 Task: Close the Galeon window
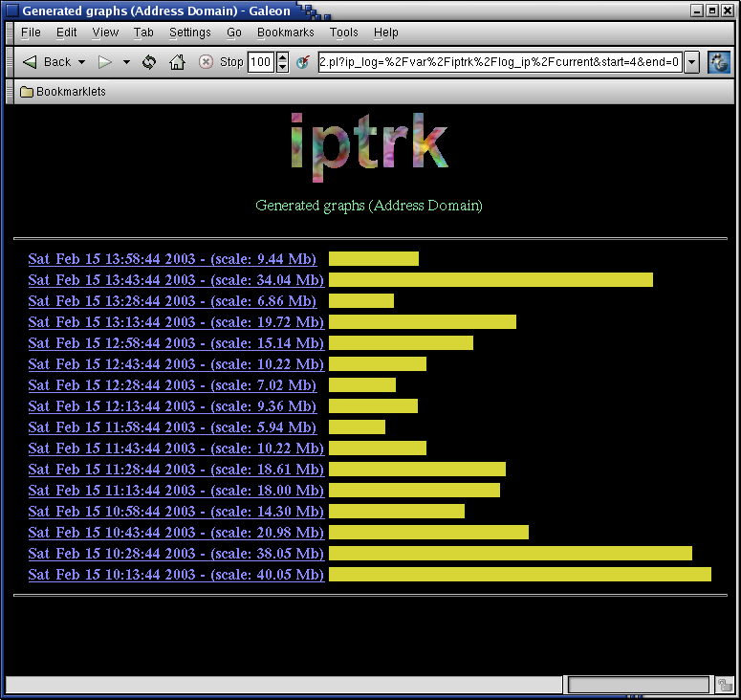coord(728,11)
